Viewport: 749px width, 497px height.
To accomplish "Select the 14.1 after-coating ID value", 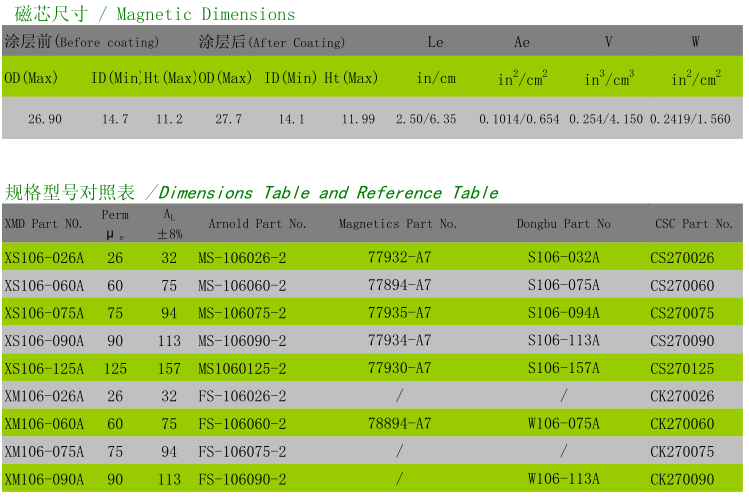I will 291,119.
